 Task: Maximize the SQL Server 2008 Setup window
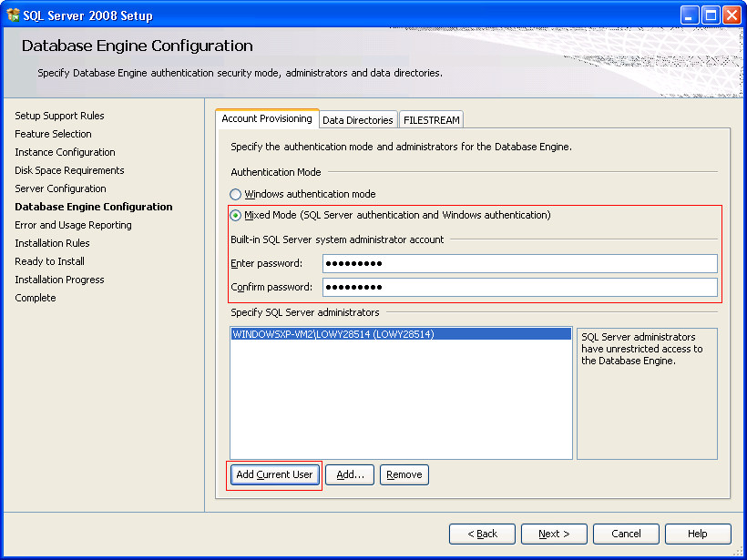711,15
